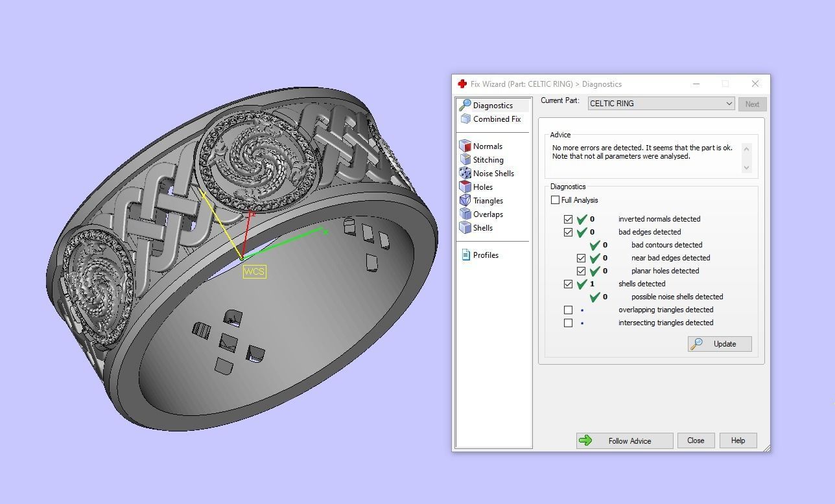Click 'bad contours detected' text
This screenshot has width=835, height=504.
point(667,245)
